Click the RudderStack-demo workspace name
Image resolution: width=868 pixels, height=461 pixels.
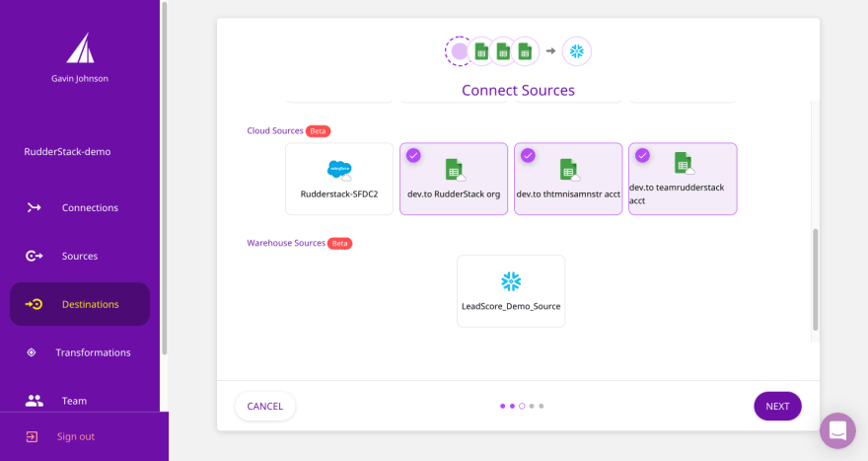click(67, 152)
